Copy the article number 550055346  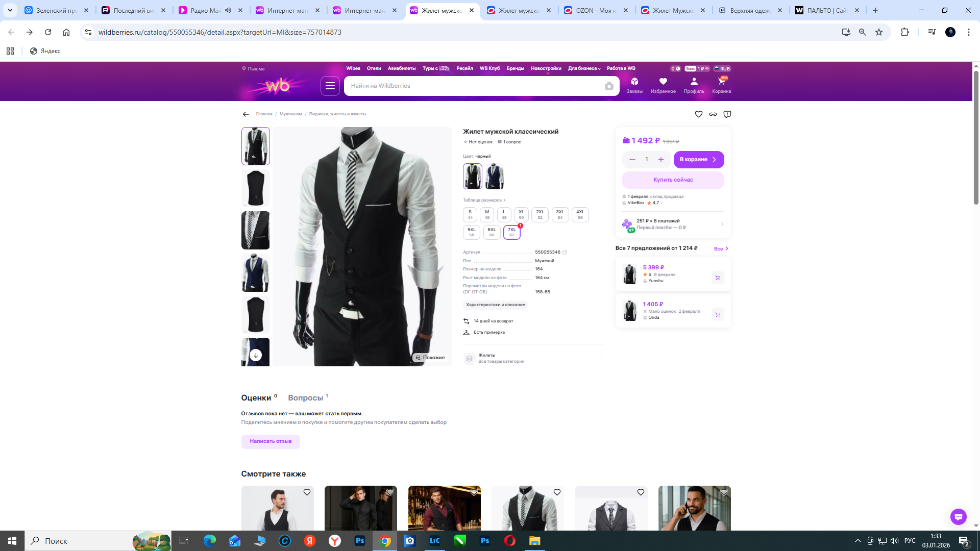(565, 252)
